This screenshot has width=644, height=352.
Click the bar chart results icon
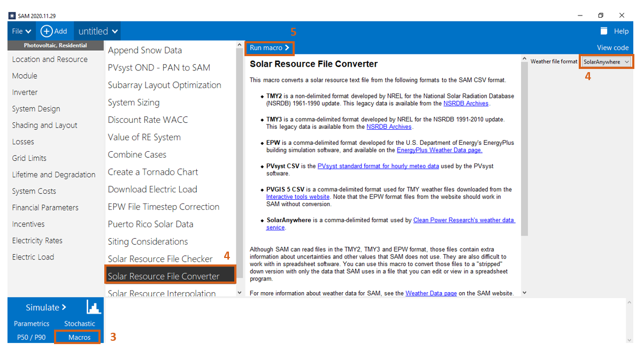tap(94, 307)
